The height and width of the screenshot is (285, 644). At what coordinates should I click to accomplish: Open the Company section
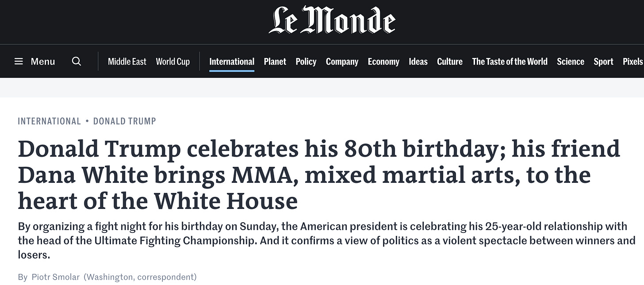[x=342, y=62]
